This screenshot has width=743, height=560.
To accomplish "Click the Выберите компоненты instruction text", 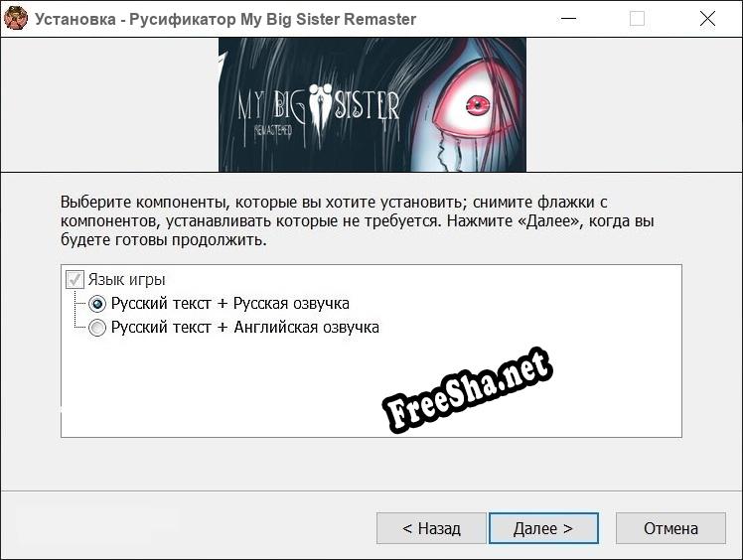I will click(358, 220).
